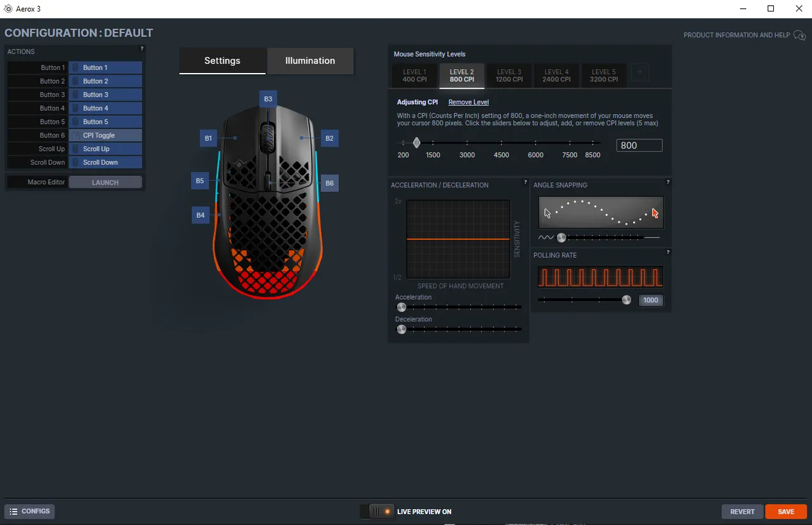The width and height of the screenshot is (812, 525).
Task: Select Level 1 400 CPI tab
Action: (x=415, y=76)
